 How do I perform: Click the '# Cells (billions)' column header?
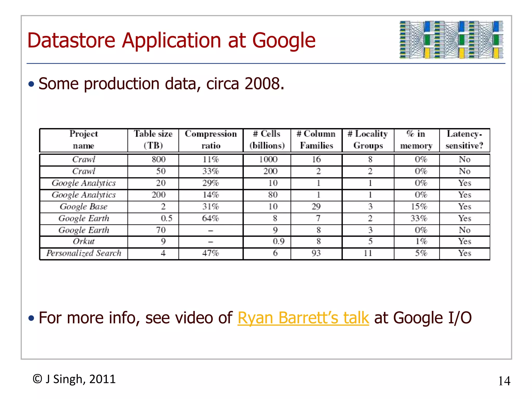coord(267,140)
